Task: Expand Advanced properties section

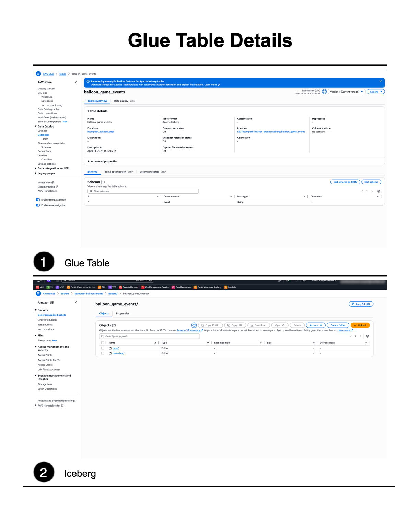Action: [x=103, y=161]
